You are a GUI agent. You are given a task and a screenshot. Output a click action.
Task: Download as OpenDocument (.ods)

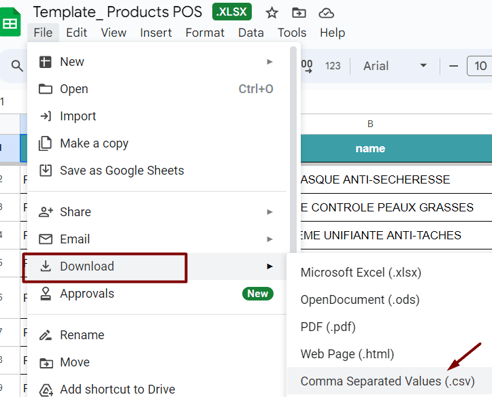tap(389, 300)
